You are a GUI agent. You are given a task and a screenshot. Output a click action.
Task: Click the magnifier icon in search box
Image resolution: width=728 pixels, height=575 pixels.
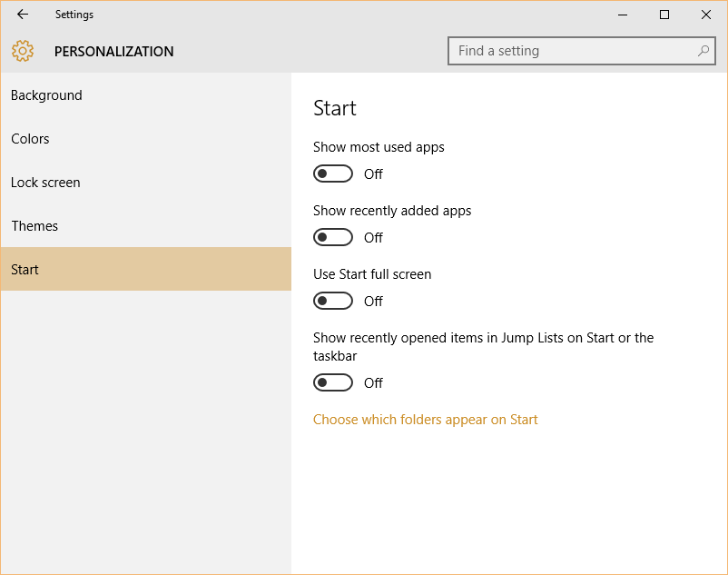[x=703, y=51]
